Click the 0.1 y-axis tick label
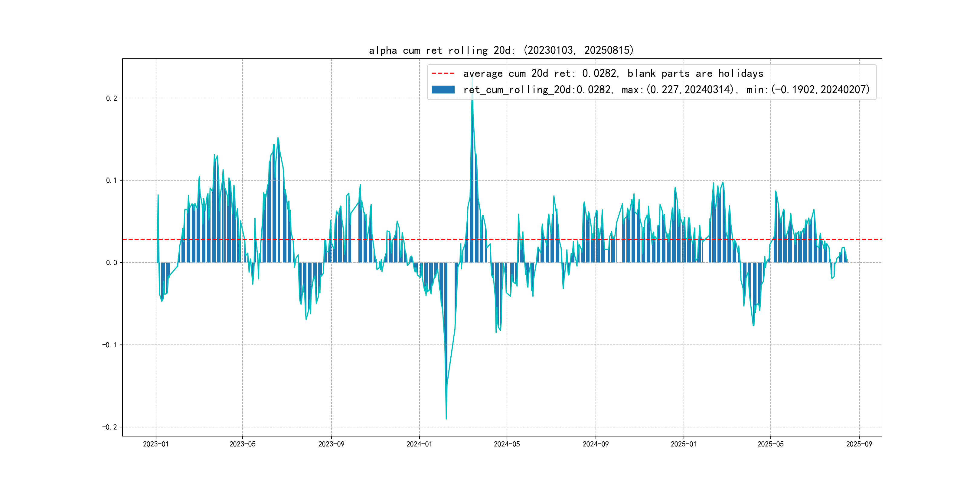 click(x=112, y=180)
